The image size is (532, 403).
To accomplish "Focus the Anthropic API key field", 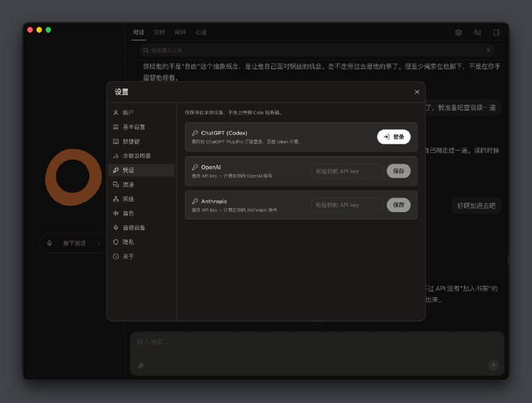I will pyautogui.click(x=346, y=205).
